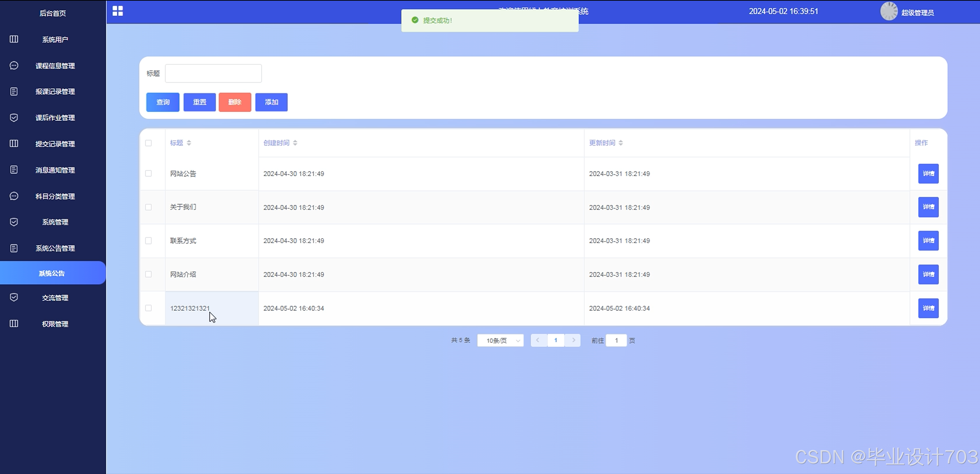Check the box for 网站公告 row
Image resolution: width=980 pixels, height=474 pixels.
tap(148, 173)
